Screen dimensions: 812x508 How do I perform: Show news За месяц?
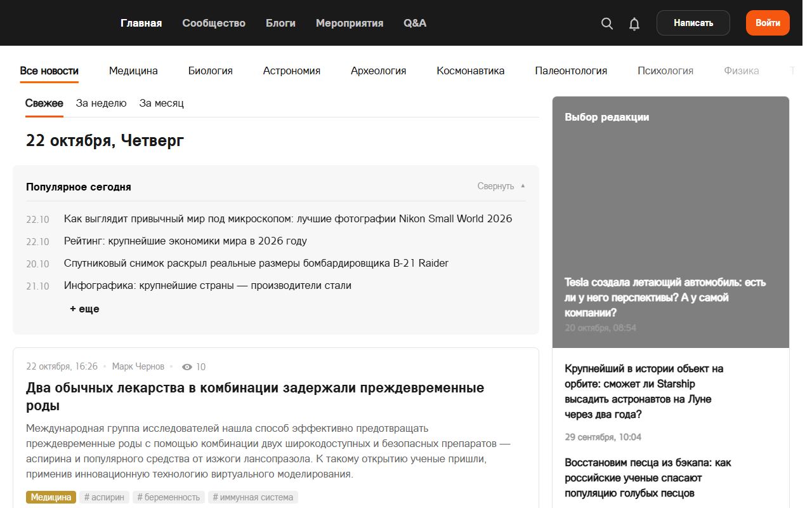point(162,104)
